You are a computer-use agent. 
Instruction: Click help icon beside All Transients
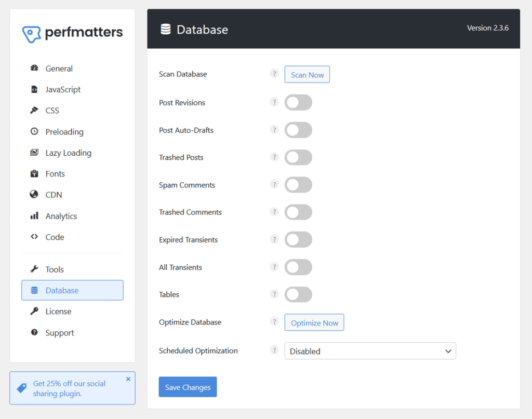[274, 267]
